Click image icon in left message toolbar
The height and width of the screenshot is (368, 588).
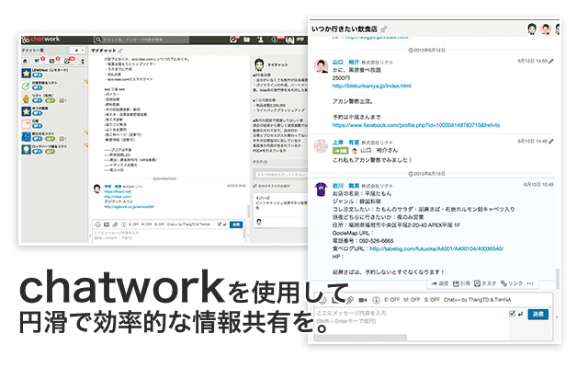[107, 224]
